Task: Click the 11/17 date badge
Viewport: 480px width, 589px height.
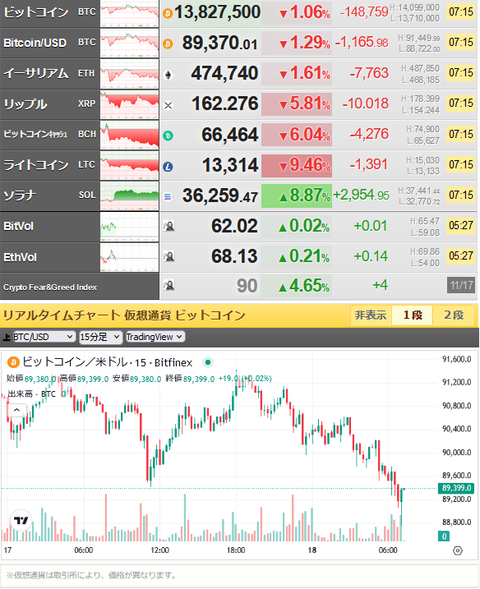Action: click(461, 285)
